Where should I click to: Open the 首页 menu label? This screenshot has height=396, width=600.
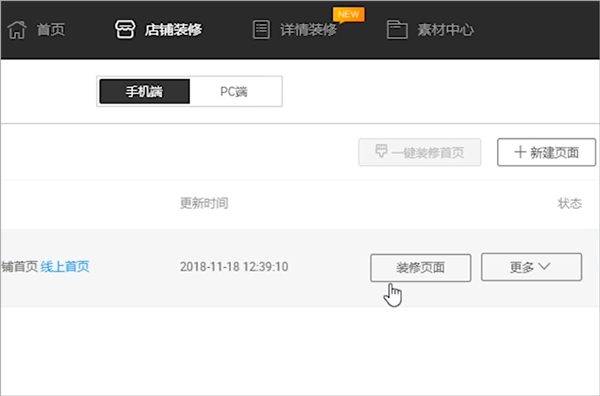51,30
